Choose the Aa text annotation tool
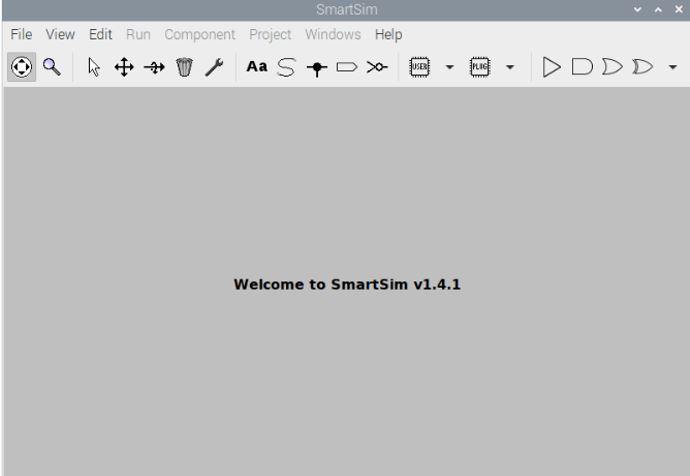Screen dimensions: 690x476 (x=257, y=67)
